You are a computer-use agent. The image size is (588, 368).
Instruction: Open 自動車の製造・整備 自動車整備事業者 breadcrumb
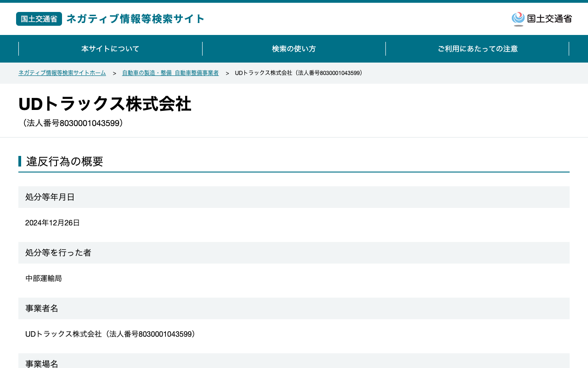click(170, 73)
